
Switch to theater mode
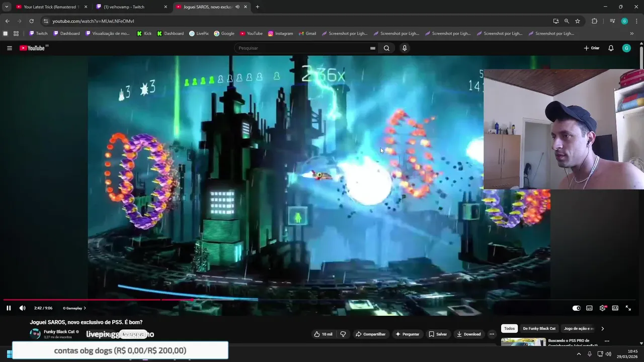615,308
